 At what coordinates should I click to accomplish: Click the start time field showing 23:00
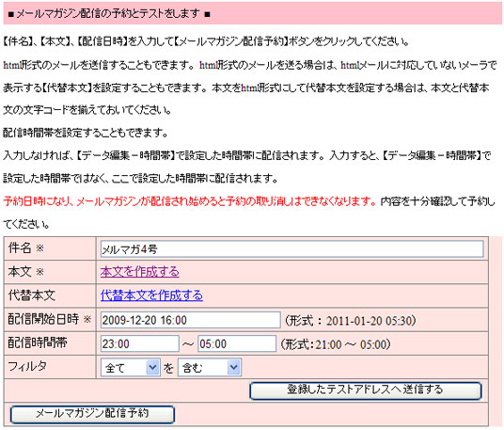pyautogui.click(x=140, y=343)
